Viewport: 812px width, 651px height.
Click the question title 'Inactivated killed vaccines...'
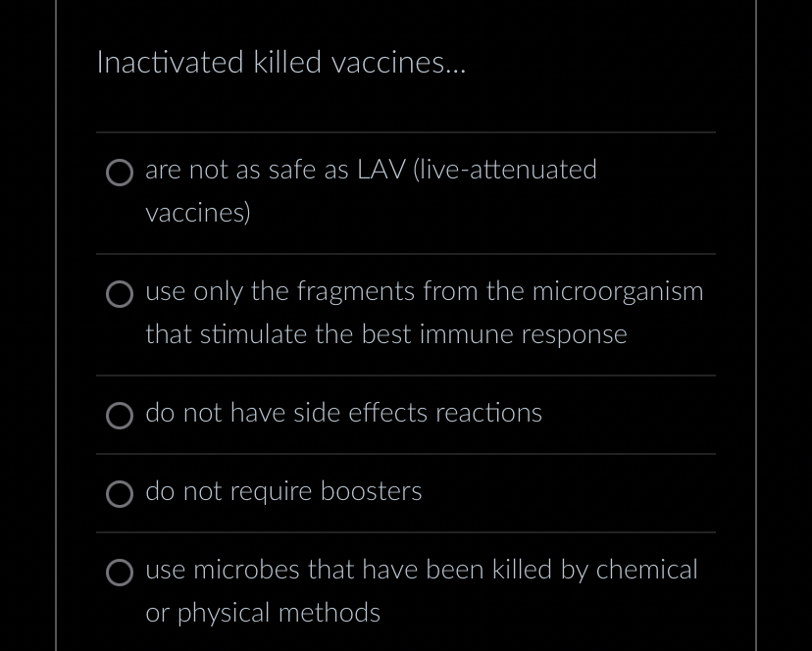pos(280,62)
